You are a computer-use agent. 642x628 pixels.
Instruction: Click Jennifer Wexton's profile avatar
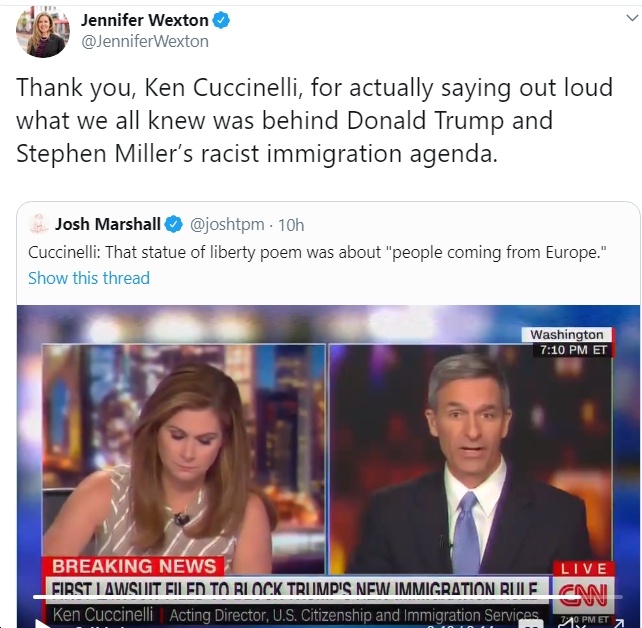tap(43, 32)
